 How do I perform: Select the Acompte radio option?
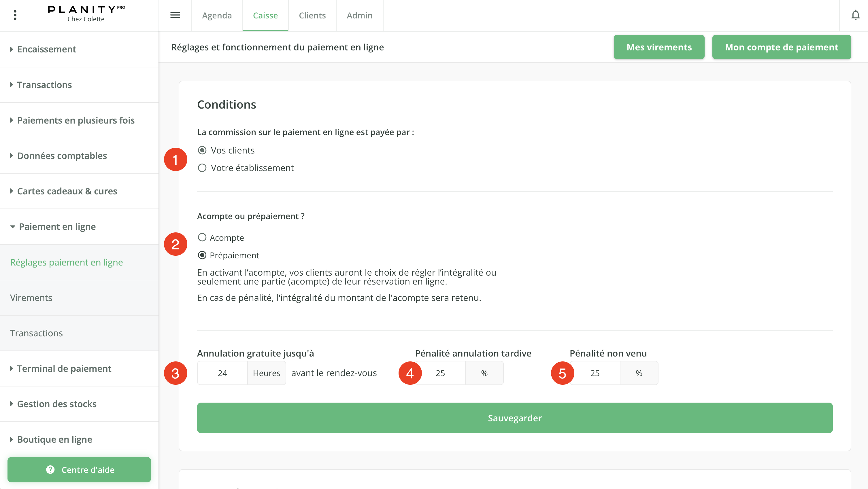(202, 237)
